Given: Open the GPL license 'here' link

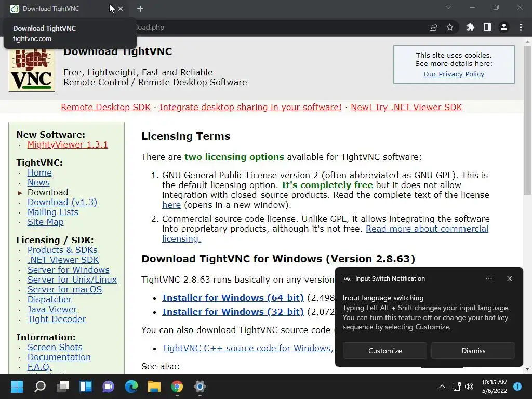Looking at the screenshot, I should pos(171,205).
